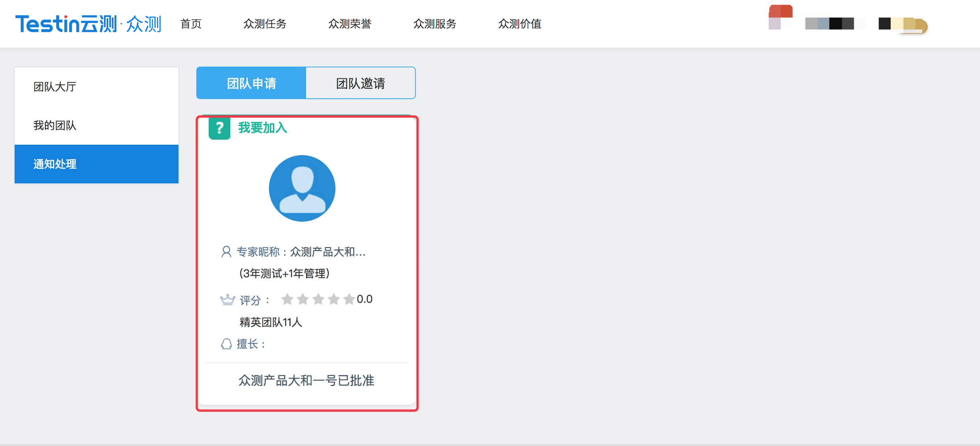This screenshot has width=980, height=446.
Task: Open 众测荣誉 navigation link
Action: pos(350,24)
